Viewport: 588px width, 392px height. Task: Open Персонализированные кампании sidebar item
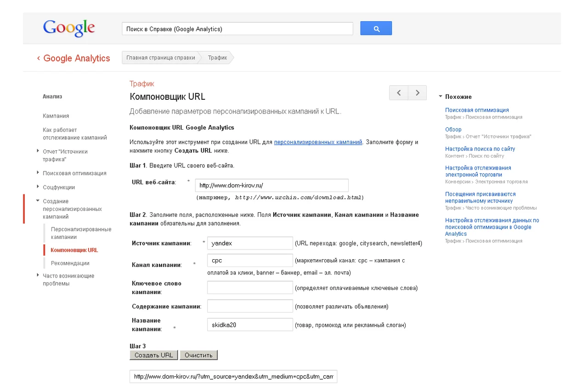[x=81, y=233]
